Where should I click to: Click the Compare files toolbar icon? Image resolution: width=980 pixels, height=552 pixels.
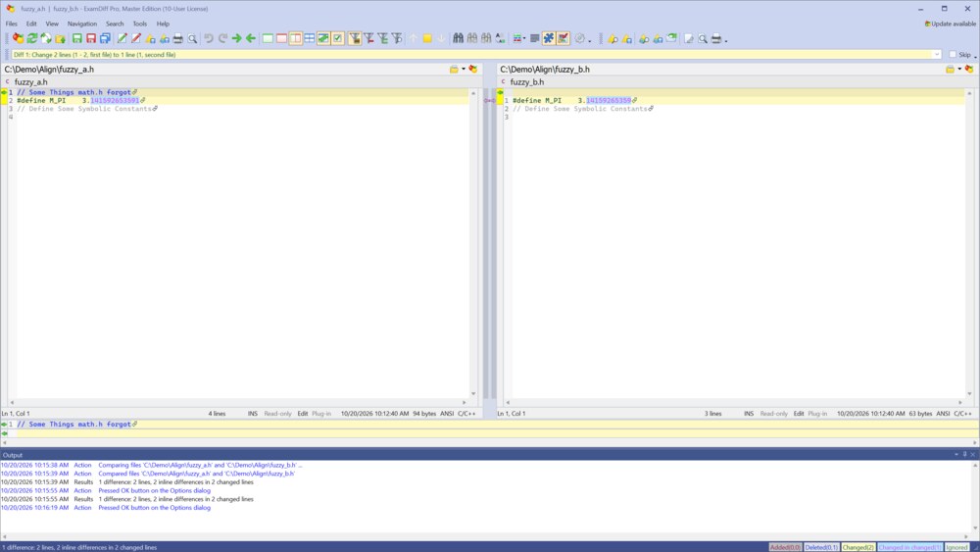(x=18, y=39)
